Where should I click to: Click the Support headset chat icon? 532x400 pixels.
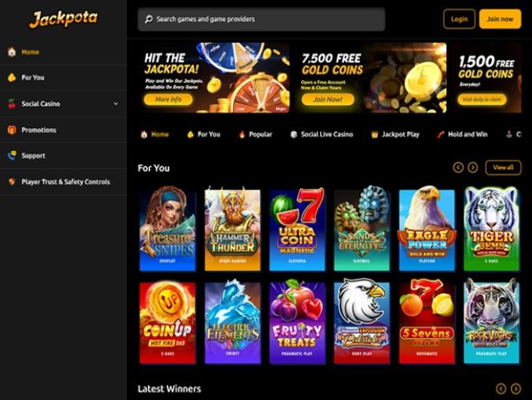point(12,155)
